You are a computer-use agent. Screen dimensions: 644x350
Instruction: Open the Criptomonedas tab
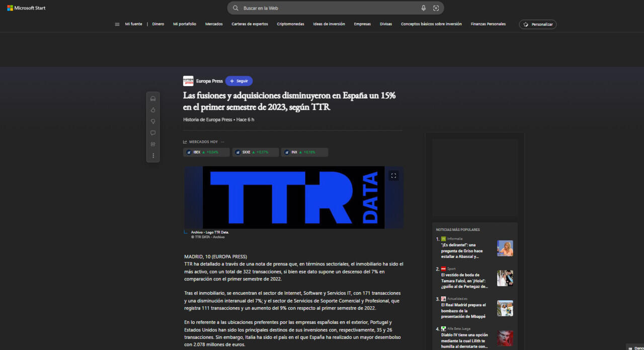coord(290,24)
